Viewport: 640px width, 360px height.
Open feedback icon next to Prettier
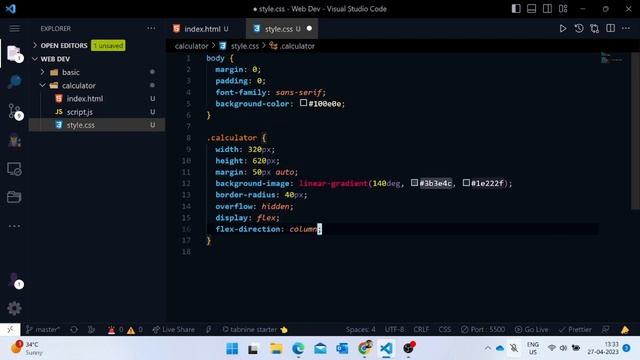pos(606,329)
